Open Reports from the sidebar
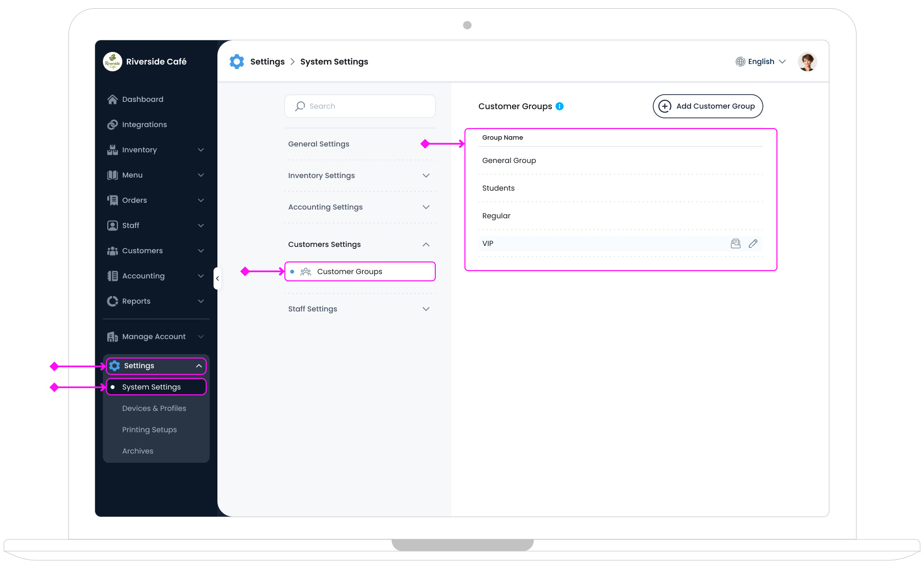 [x=136, y=301]
